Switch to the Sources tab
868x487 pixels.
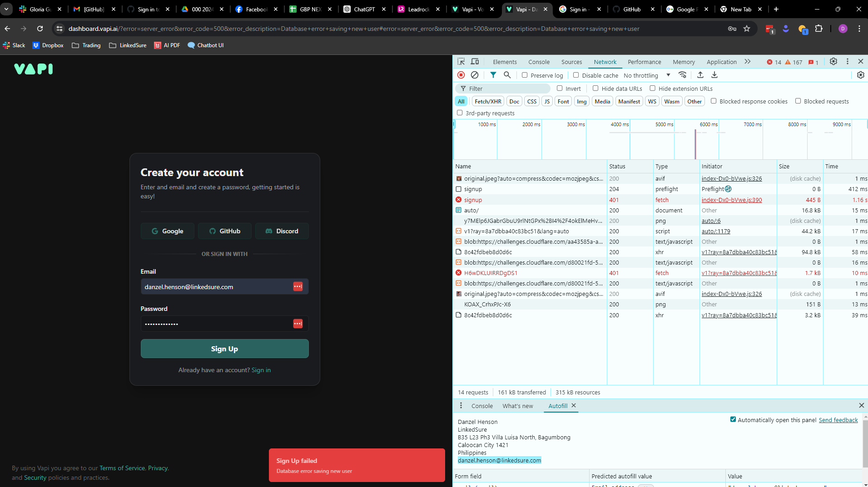pyautogui.click(x=571, y=62)
